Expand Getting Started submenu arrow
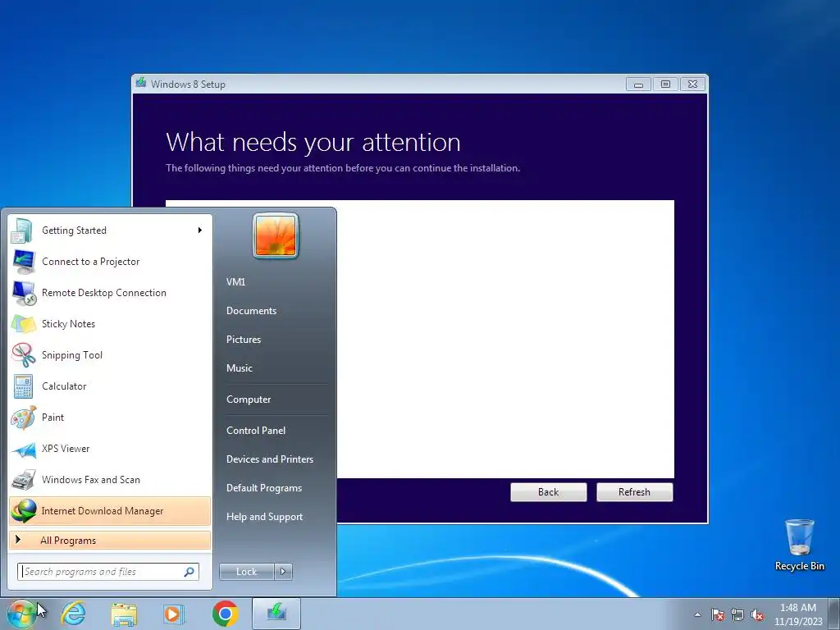 coord(200,231)
